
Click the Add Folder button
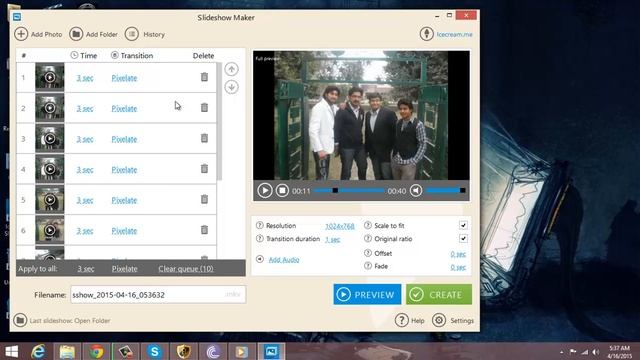tap(93, 34)
